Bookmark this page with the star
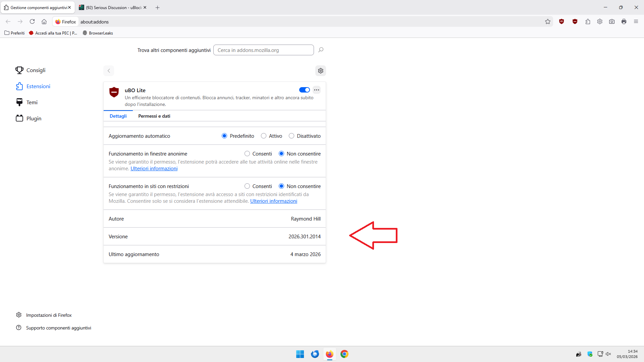The image size is (644, 362). click(x=548, y=21)
